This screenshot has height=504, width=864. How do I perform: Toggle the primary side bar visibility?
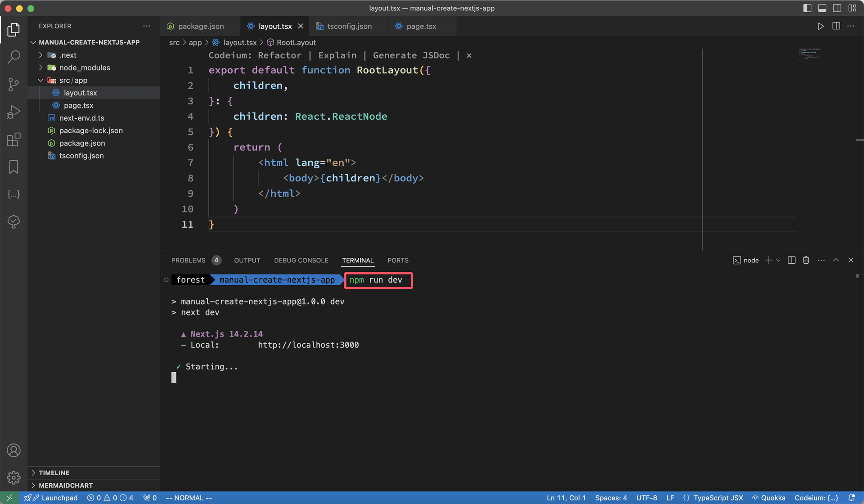point(807,8)
